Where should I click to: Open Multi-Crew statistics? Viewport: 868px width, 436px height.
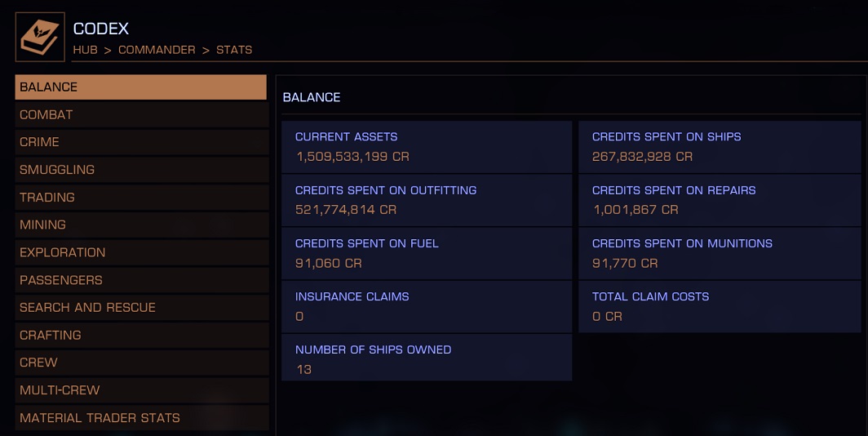(142, 390)
